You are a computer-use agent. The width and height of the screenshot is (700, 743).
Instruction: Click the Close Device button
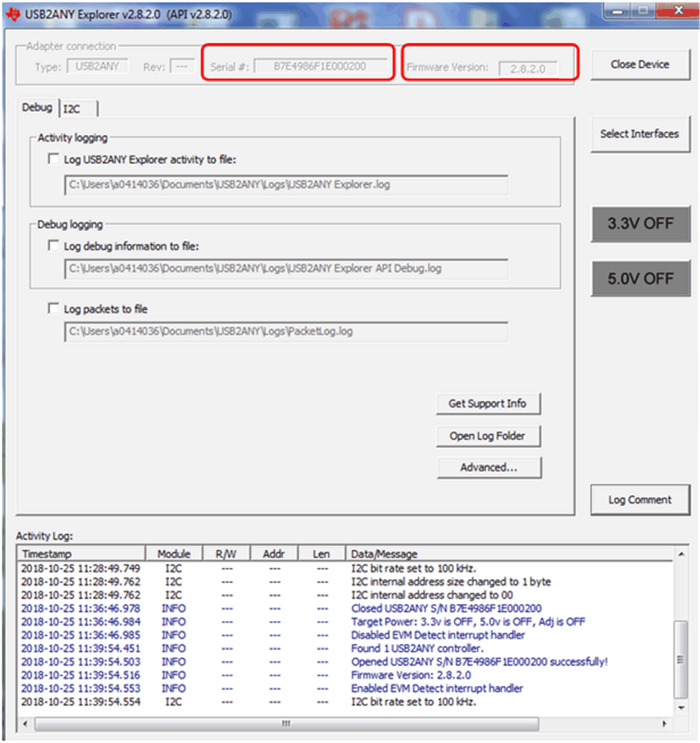(640, 64)
